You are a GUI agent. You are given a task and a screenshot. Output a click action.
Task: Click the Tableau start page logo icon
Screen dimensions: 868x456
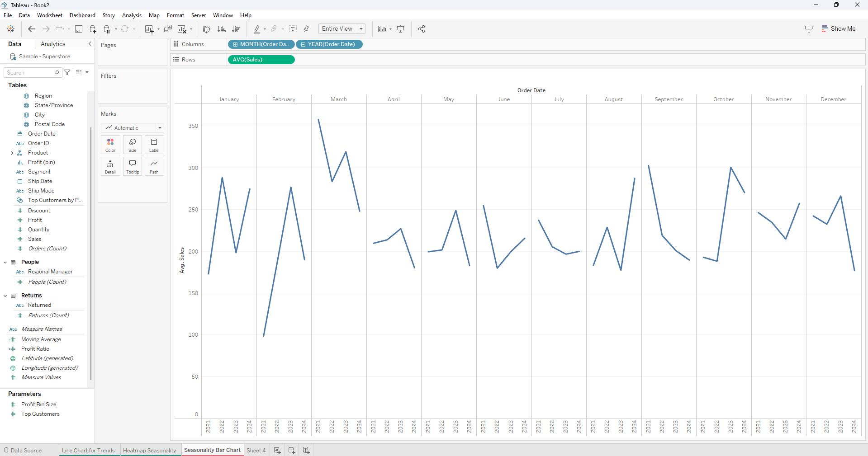[x=11, y=29]
